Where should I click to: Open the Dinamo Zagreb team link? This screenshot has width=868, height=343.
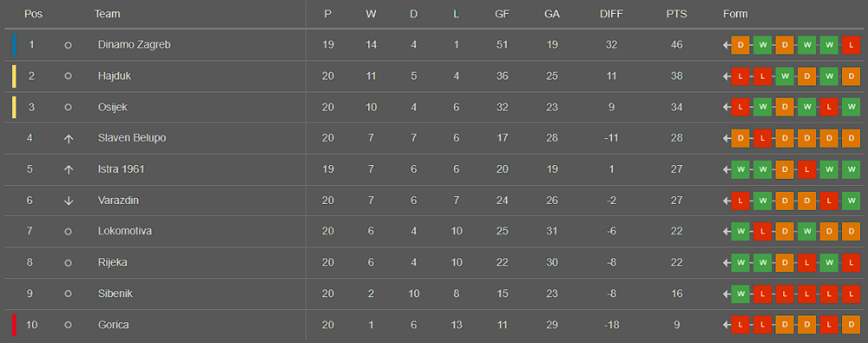point(134,45)
